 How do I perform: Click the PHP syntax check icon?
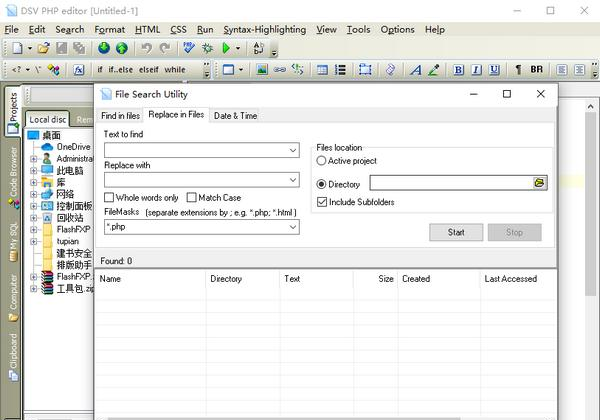click(x=189, y=48)
